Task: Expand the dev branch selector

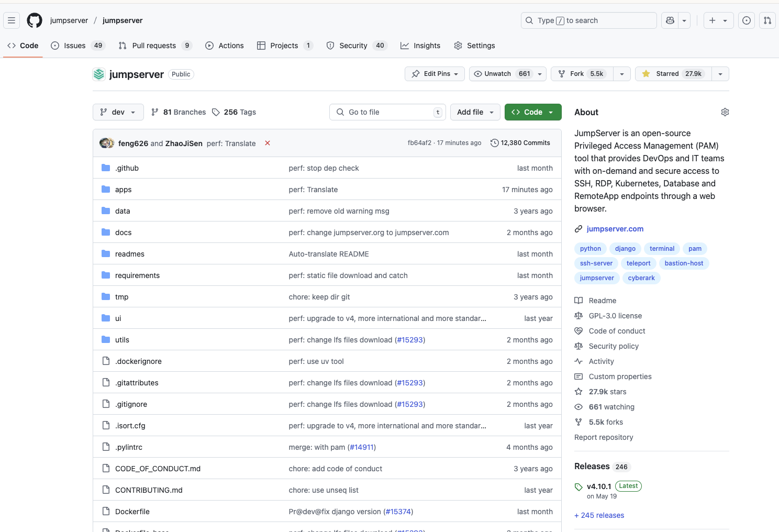Action: (x=118, y=112)
